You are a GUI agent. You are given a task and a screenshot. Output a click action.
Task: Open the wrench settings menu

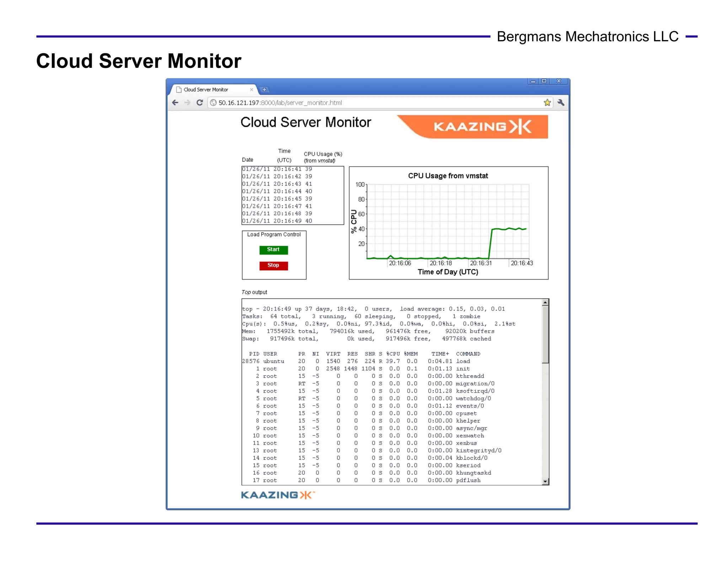tap(561, 103)
